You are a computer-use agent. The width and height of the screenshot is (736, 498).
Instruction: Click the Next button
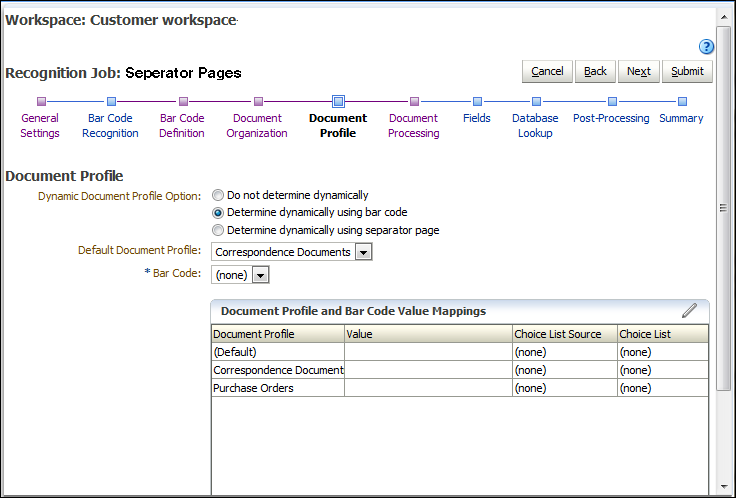point(639,71)
